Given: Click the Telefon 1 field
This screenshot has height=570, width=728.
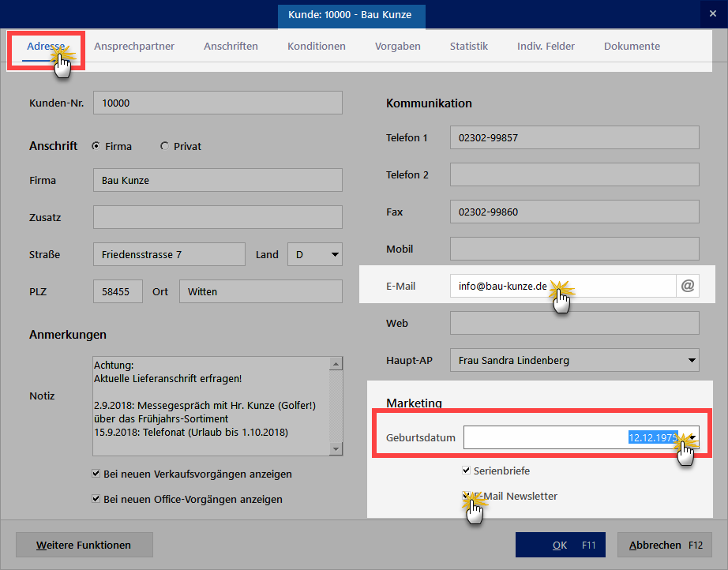Looking at the screenshot, I should (x=574, y=137).
